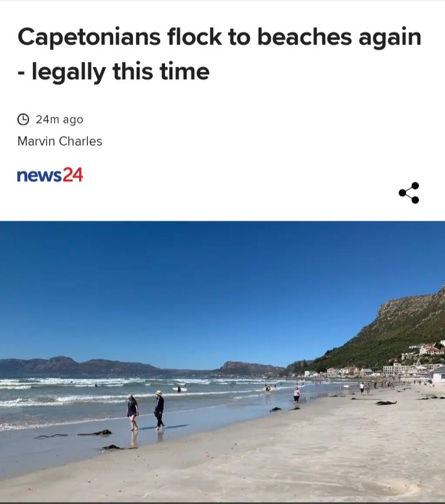This screenshot has height=504, width=445.
Task: Open the Capetonians flock to beaches headline
Action: tap(219, 54)
